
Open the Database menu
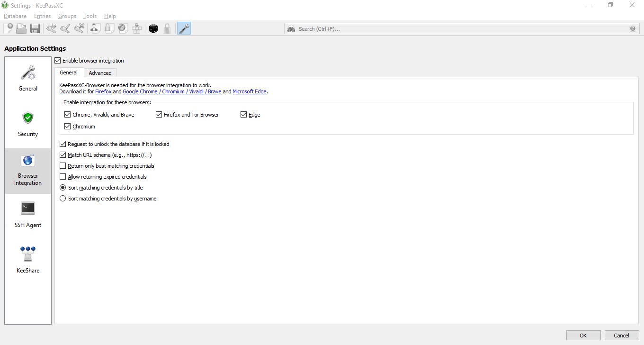click(15, 16)
